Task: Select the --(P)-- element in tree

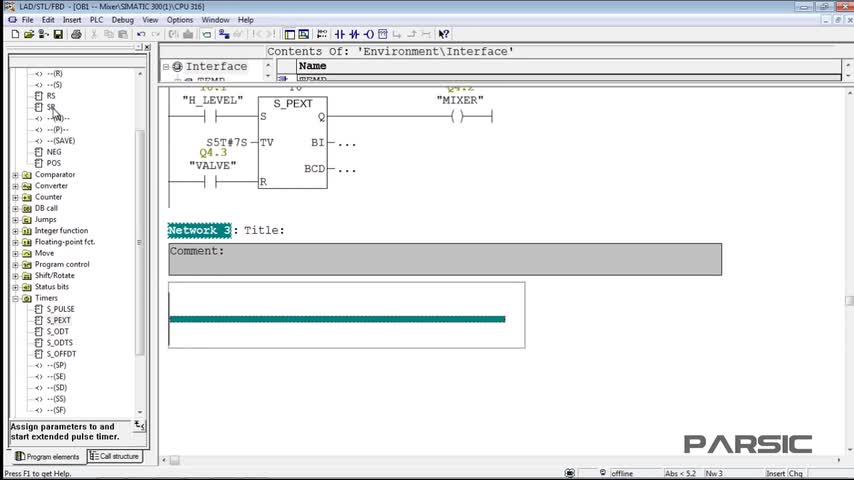Action: pos(58,130)
